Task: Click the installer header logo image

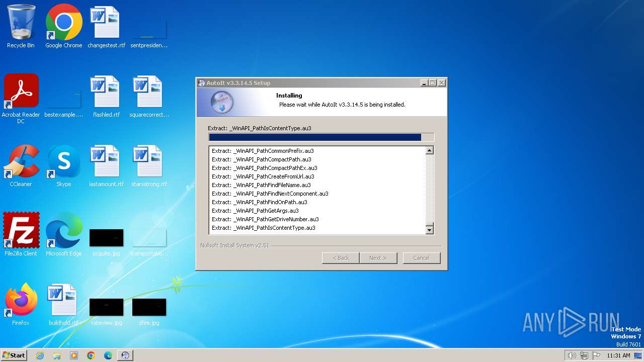Action: pos(222,103)
